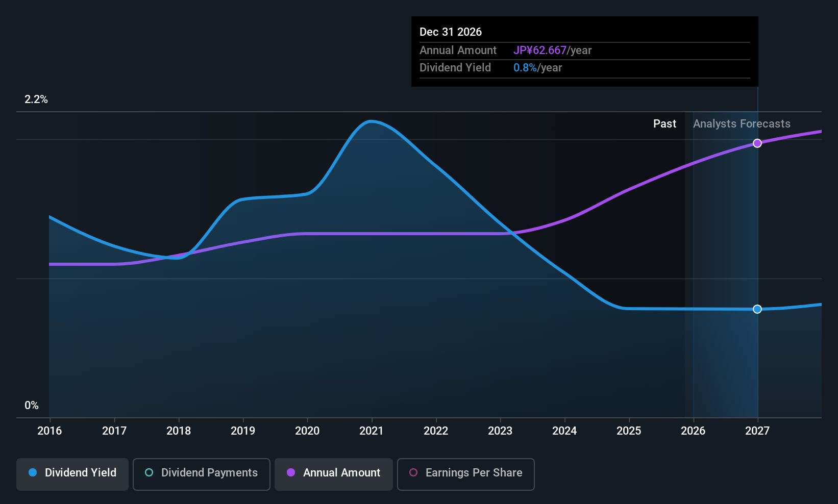Show the Earnings Per Share series
The image size is (838, 504).
tap(465, 473)
